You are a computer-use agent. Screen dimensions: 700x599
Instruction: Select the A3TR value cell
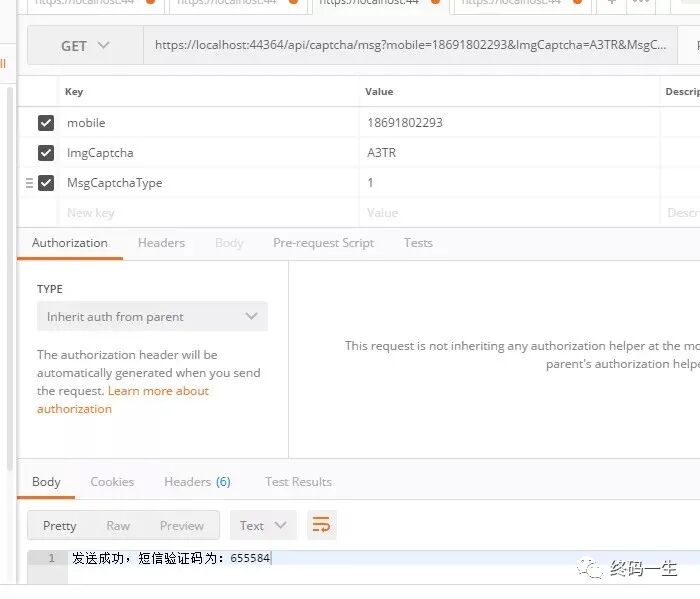point(509,153)
